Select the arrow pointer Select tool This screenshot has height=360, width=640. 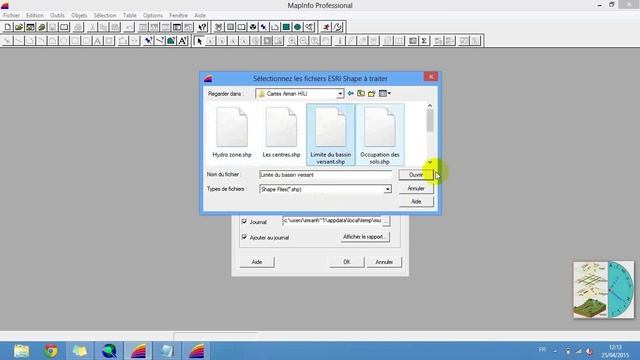click(x=199, y=41)
